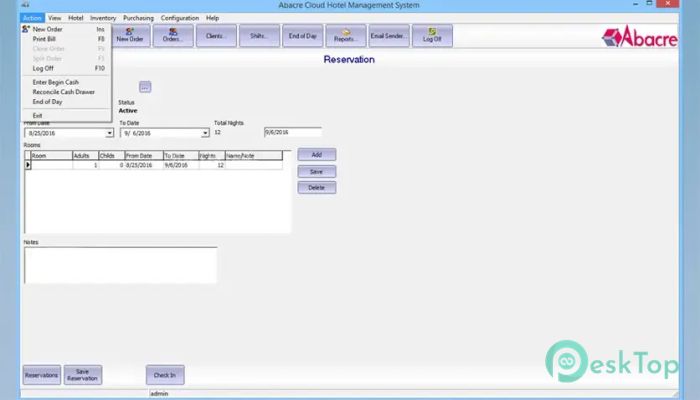The image size is (700, 400).
Task: Open the Action menu
Action: [x=32, y=18]
